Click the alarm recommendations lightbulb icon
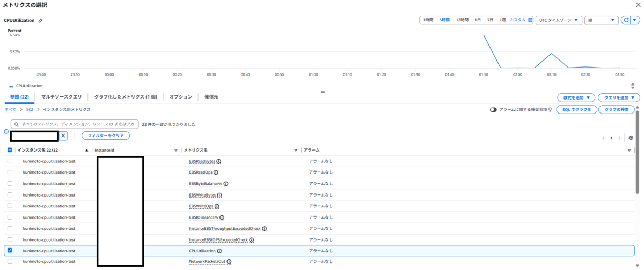Screen dimensions: 644x270 point(550,109)
